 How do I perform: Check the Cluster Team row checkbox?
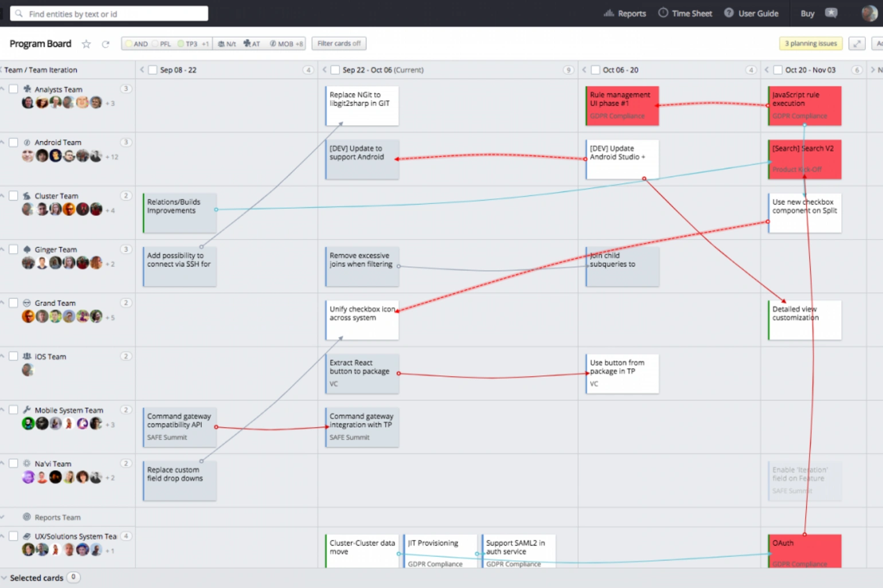click(x=13, y=195)
